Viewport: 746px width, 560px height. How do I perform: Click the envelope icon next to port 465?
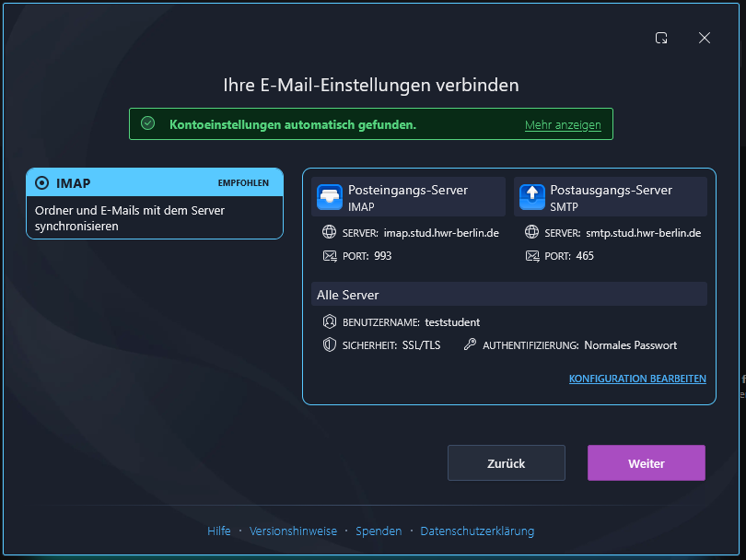click(532, 256)
